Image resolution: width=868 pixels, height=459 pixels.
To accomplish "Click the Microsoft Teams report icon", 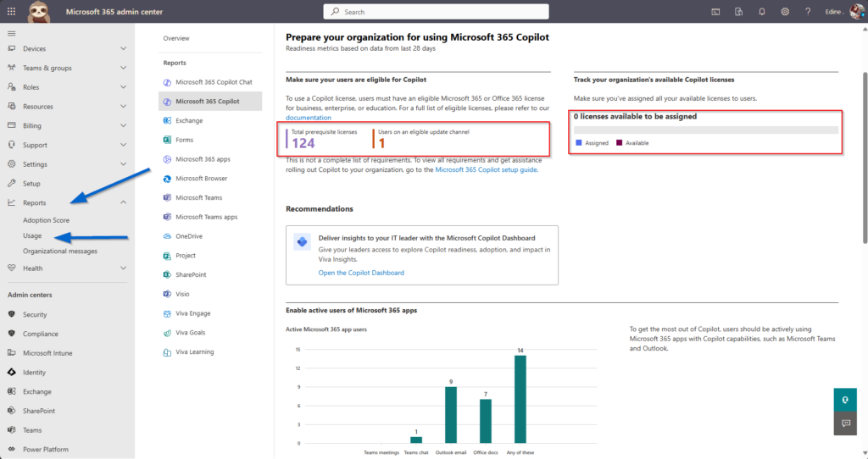I will [167, 197].
